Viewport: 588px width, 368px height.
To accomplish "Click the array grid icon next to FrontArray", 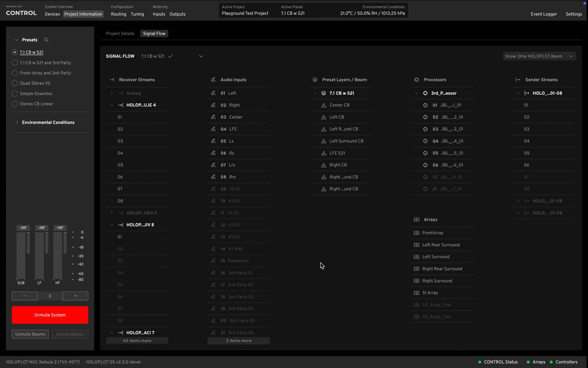I will pyautogui.click(x=416, y=233).
